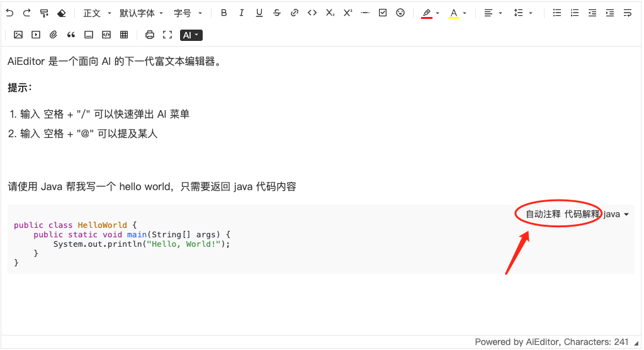Viewport: 644px width, 350px height.
Task: Insert a table
Action: tap(124, 35)
